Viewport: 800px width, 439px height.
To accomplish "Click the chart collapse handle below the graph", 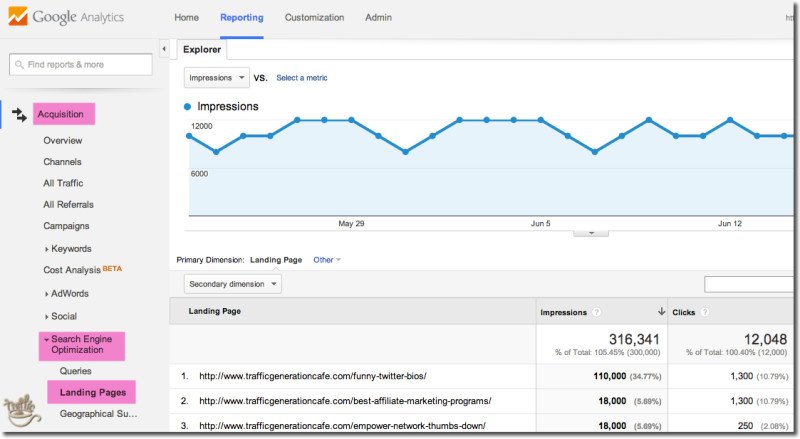I will [x=591, y=233].
